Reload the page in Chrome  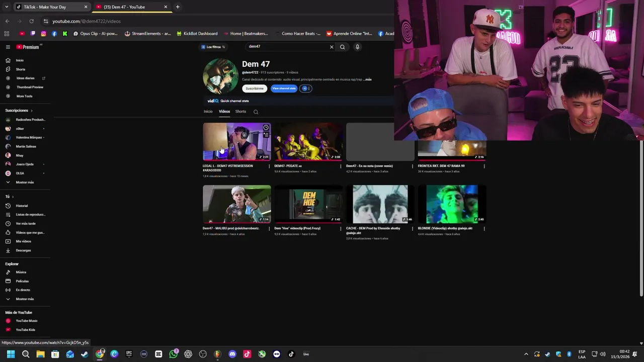click(31, 21)
